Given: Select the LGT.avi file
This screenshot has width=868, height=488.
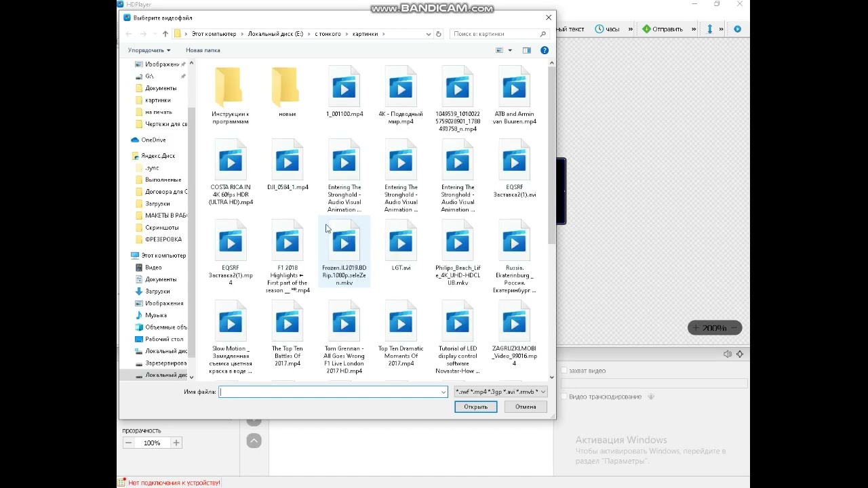Looking at the screenshot, I should click(401, 245).
